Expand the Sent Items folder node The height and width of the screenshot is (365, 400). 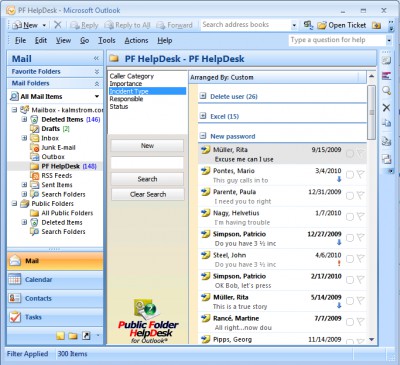click(24, 185)
